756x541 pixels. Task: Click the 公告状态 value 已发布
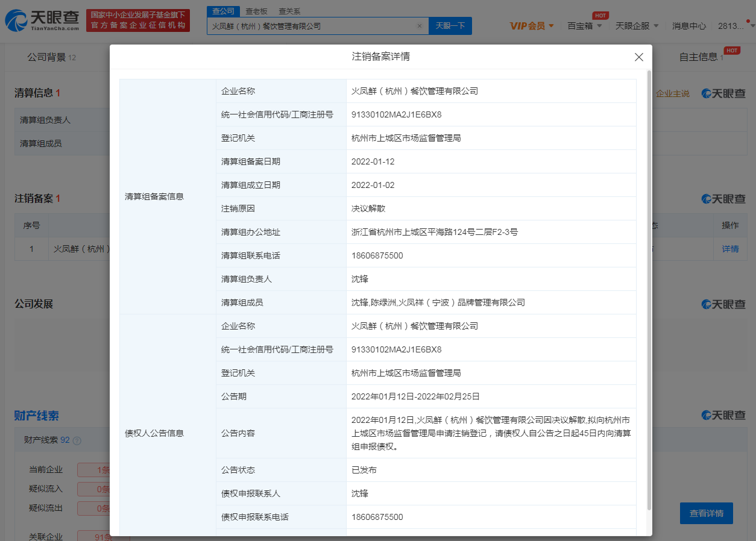pyautogui.click(x=364, y=470)
